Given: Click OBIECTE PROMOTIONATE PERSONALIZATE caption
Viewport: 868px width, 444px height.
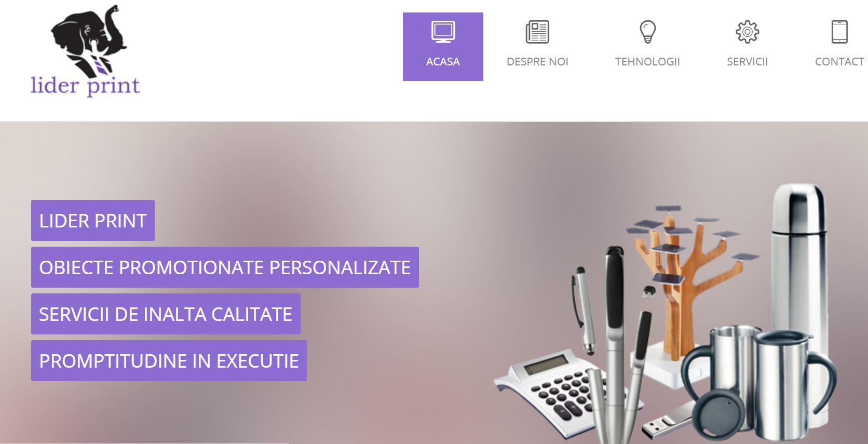Looking at the screenshot, I should pos(225,267).
